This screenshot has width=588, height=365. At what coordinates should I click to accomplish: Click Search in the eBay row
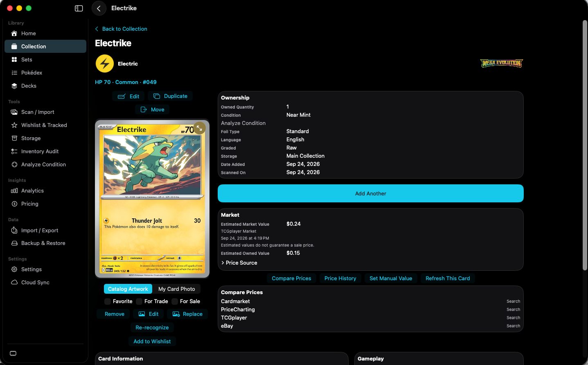tap(513, 326)
